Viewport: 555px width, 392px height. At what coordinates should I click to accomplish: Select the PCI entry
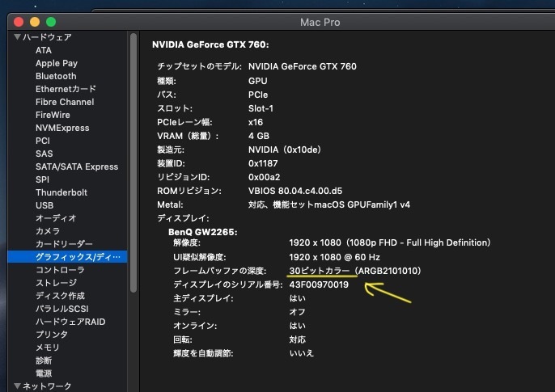43,141
